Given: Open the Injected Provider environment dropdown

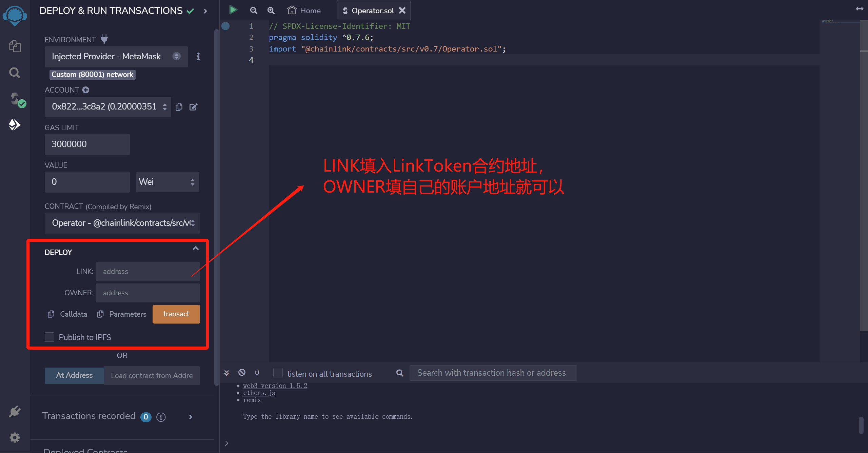Looking at the screenshot, I should coord(116,57).
